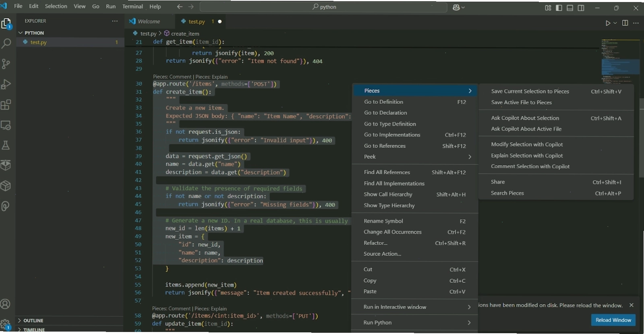Click the Reload Window button

click(613, 320)
